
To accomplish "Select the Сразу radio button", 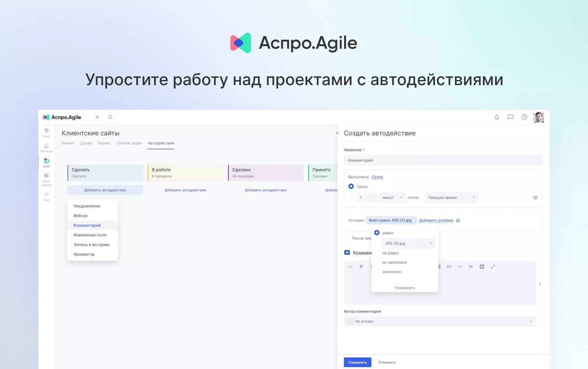I will pos(351,186).
